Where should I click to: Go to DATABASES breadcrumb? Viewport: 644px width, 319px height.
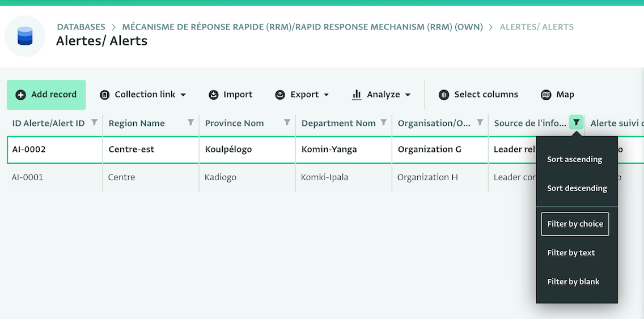pyautogui.click(x=81, y=27)
